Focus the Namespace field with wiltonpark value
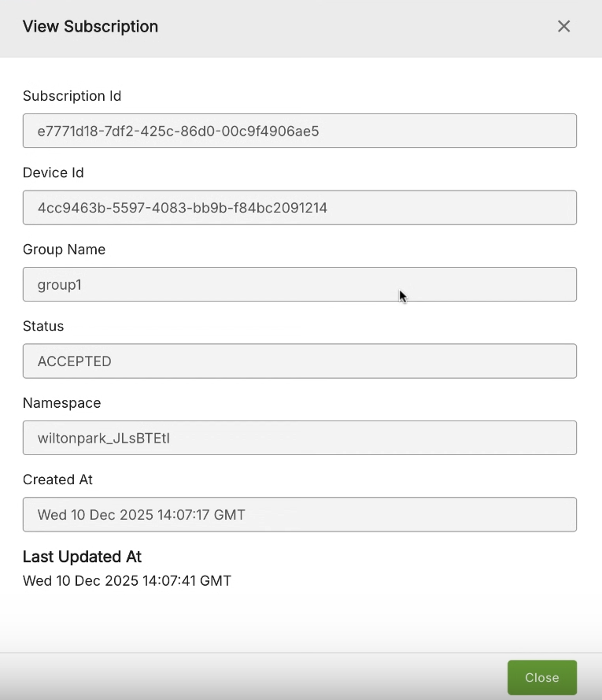The height and width of the screenshot is (700, 602). tap(299, 438)
